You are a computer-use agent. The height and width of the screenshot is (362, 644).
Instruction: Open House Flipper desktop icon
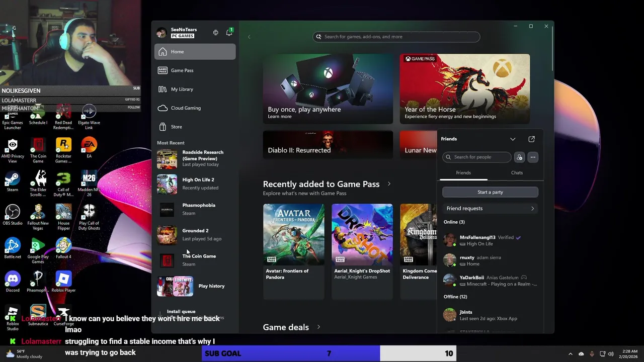[x=63, y=217]
